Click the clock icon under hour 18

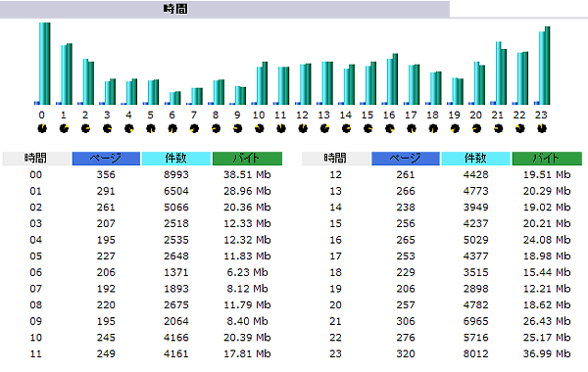433,129
